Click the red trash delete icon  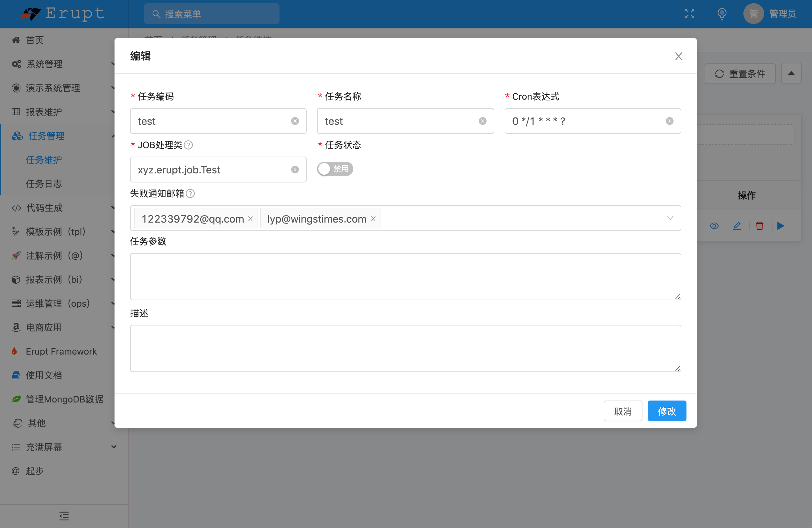pyautogui.click(x=759, y=225)
